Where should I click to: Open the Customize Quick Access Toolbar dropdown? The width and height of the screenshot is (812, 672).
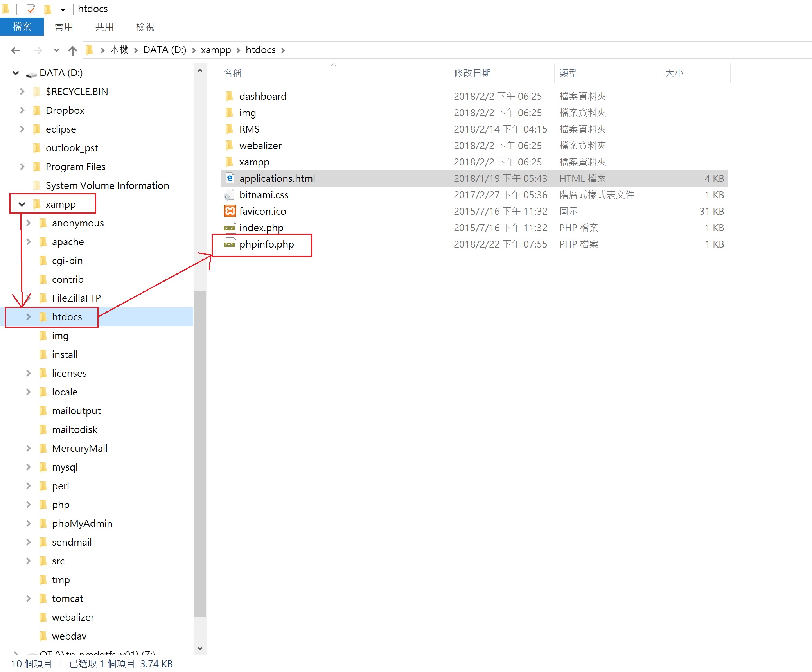click(x=63, y=9)
